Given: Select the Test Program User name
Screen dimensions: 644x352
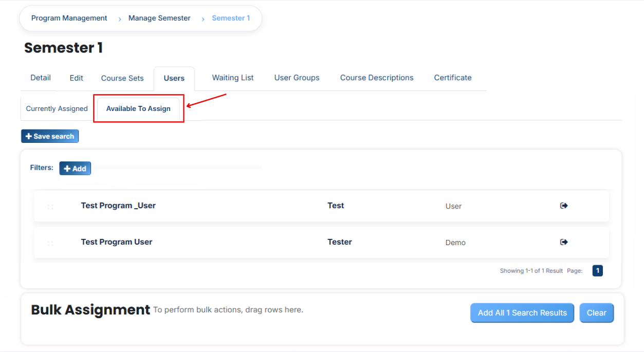Looking at the screenshot, I should [117, 242].
